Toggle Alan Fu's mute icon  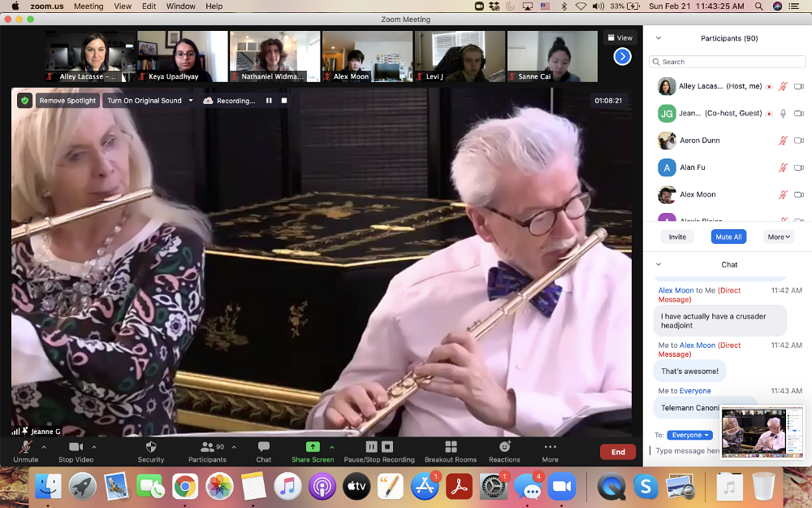pos(783,167)
